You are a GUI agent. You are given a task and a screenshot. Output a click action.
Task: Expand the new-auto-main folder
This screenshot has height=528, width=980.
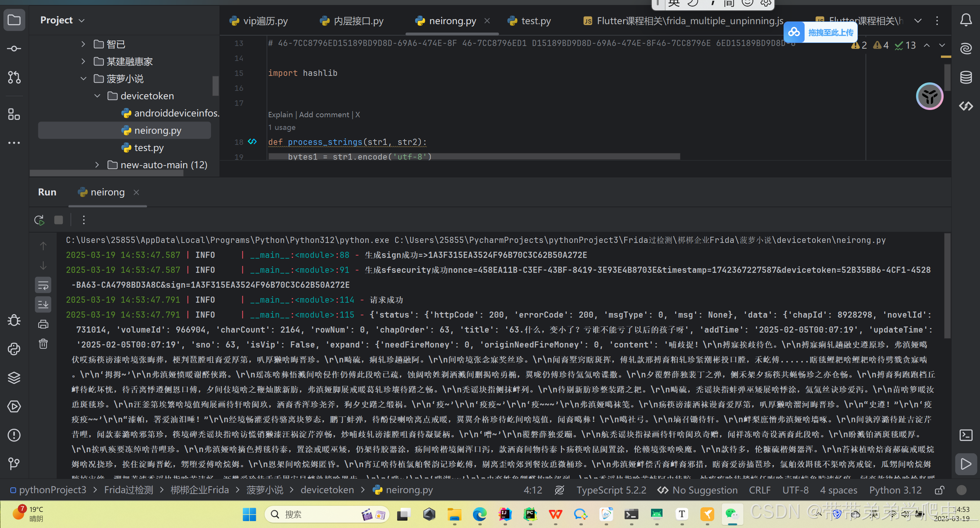click(97, 165)
